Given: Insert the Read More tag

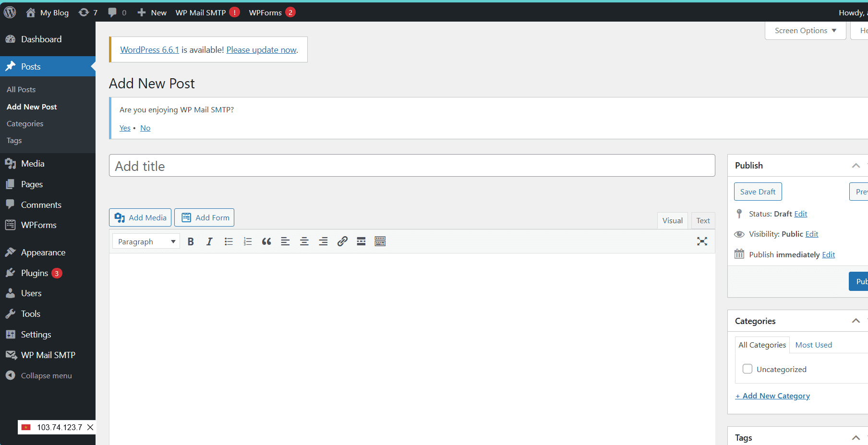Looking at the screenshot, I should [361, 241].
